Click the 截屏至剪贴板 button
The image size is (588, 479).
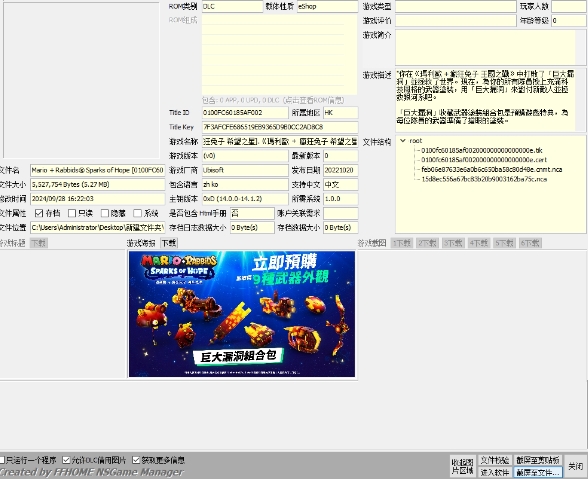point(538,460)
